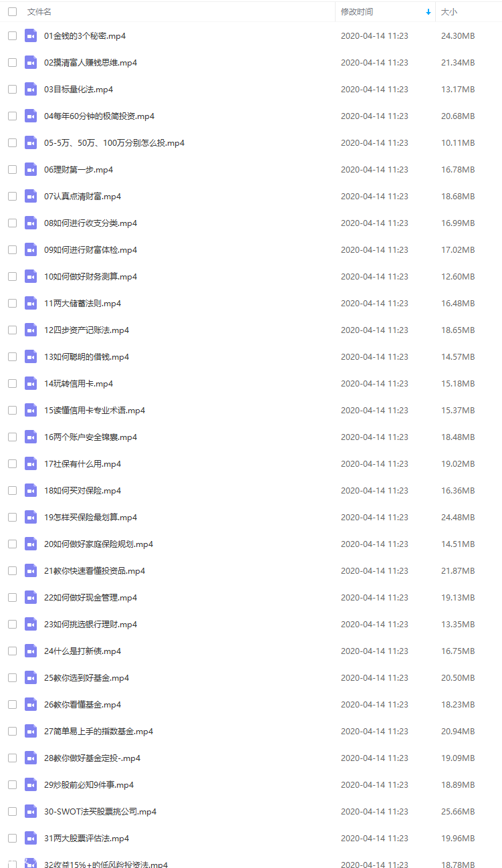
Task: Click video icon beside 31两大股票评估法.mp4
Action: [31, 838]
